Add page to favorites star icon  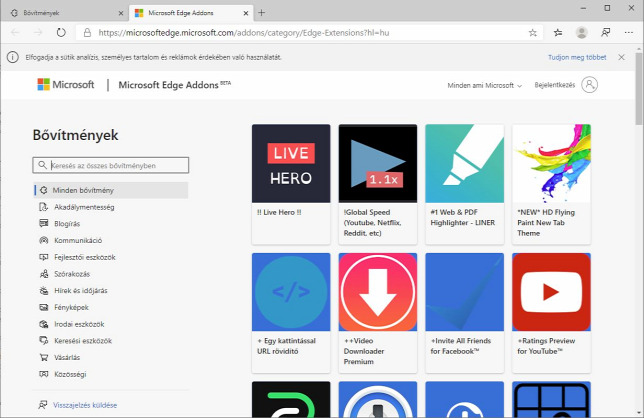[x=533, y=33]
